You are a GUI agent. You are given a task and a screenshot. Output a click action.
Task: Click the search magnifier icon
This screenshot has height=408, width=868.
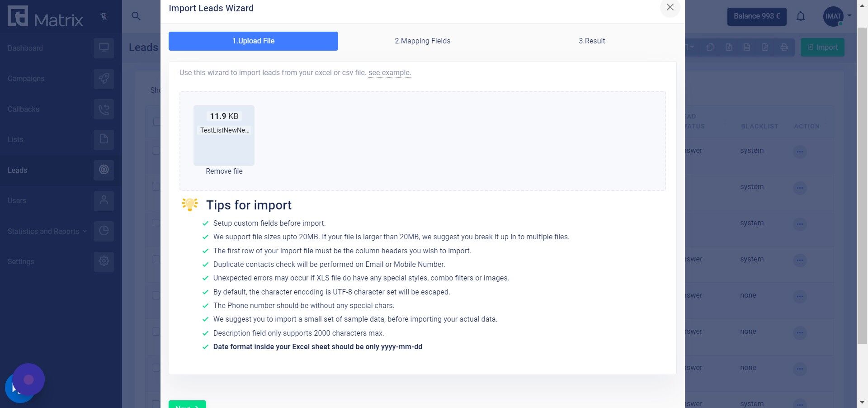pyautogui.click(x=136, y=16)
